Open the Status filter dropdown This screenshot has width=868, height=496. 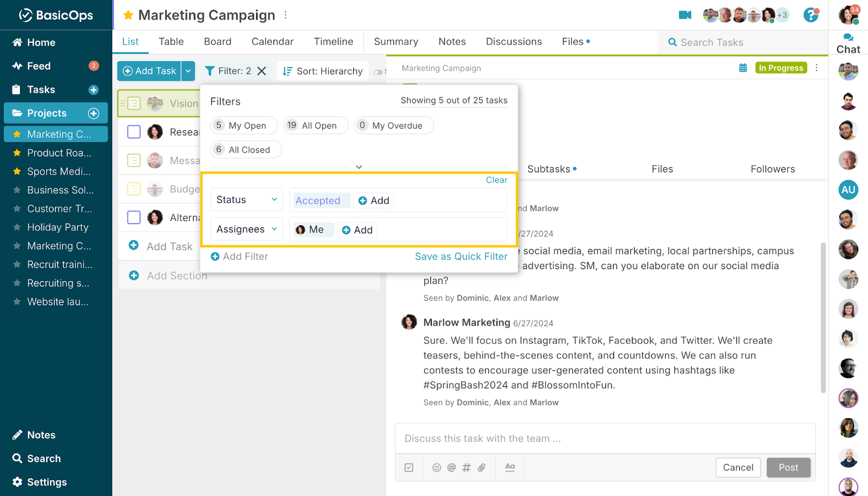click(x=246, y=200)
